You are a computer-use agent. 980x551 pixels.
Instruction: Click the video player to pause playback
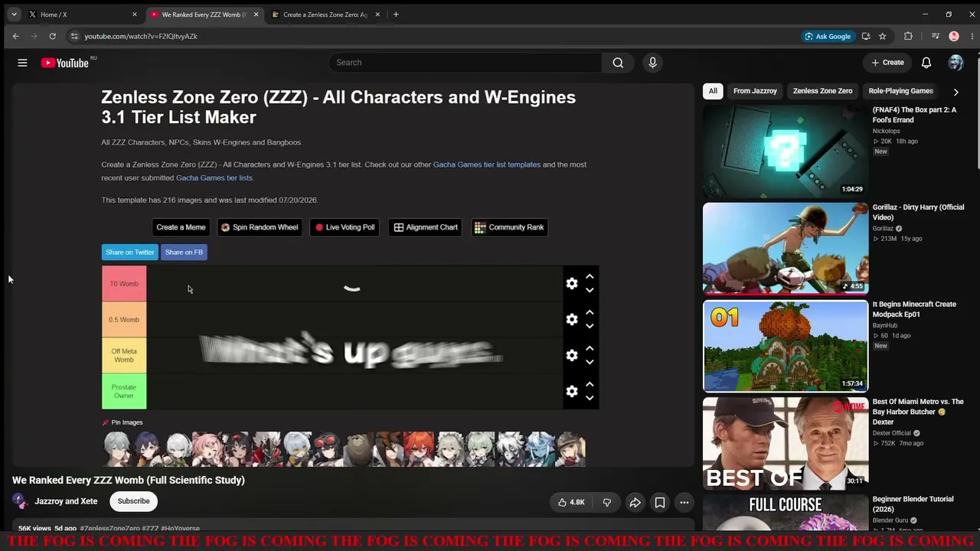353,273
